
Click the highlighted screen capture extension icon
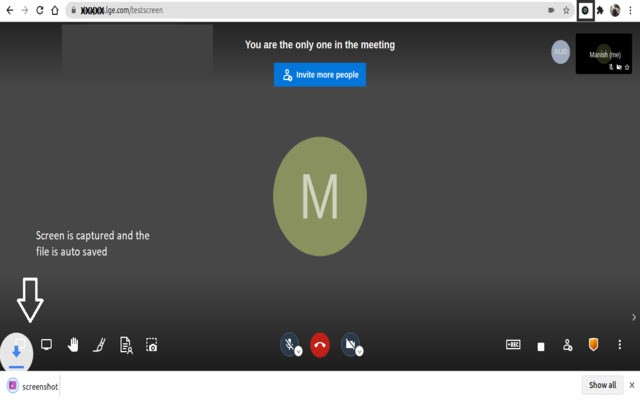585,10
